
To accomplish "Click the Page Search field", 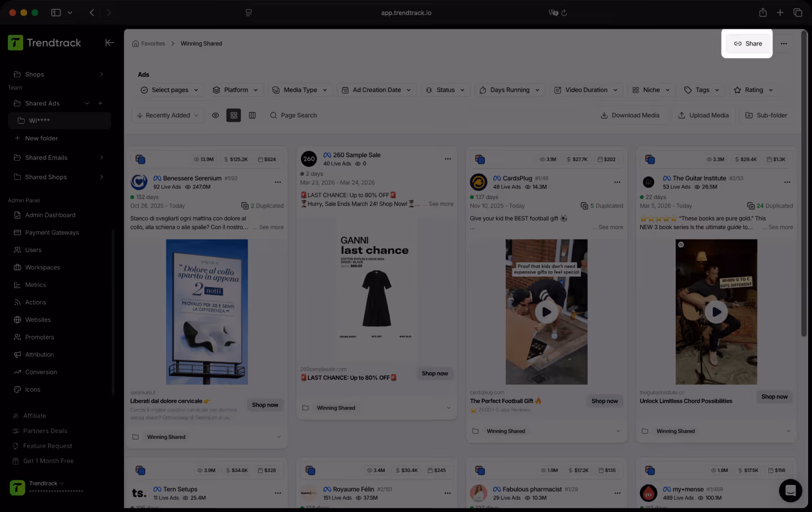I will tap(299, 115).
